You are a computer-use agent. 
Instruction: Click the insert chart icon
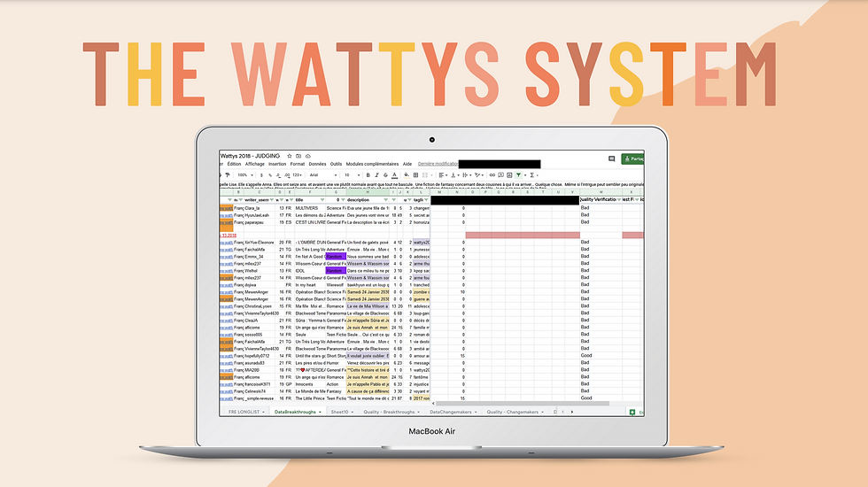(x=509, y=175)
